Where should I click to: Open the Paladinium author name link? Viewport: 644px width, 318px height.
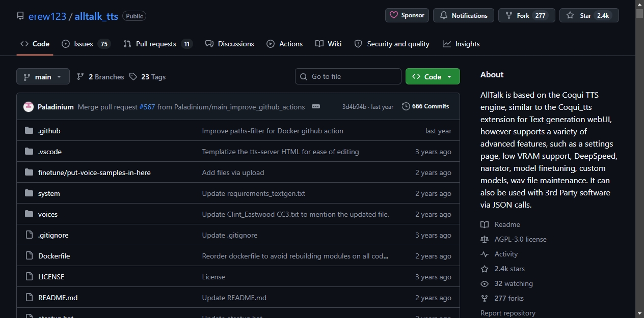coord(56,107)
